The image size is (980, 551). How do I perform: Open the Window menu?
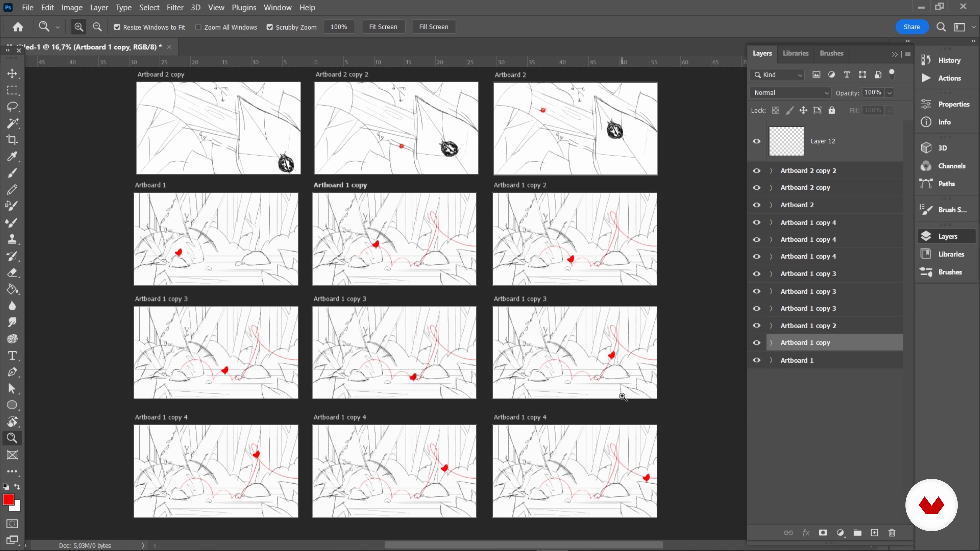click(277, 8)
